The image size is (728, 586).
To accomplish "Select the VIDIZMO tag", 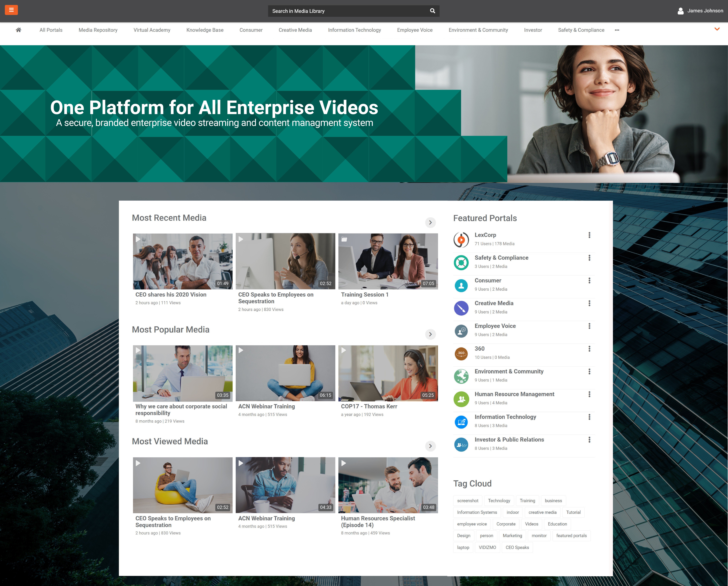I will click(x=487, y=547).
